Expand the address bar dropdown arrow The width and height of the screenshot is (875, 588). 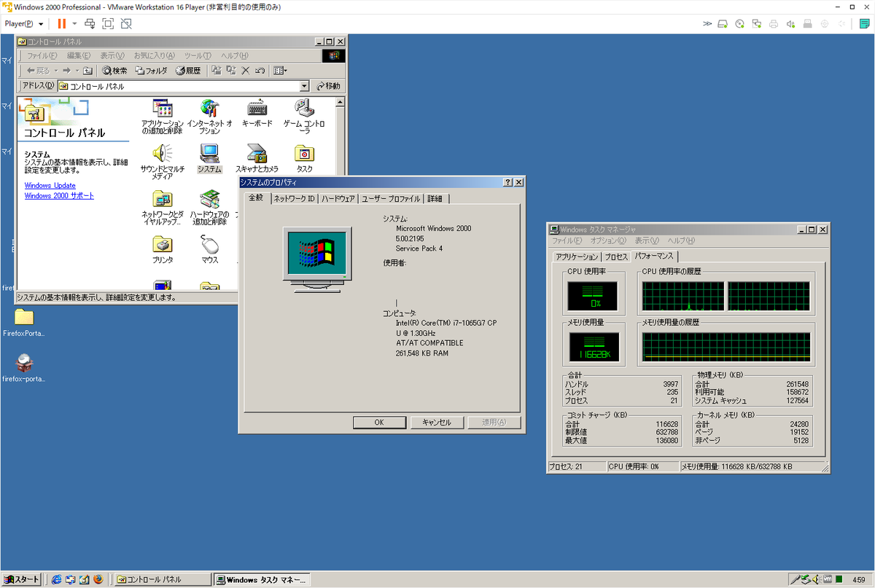click(305, 86)
